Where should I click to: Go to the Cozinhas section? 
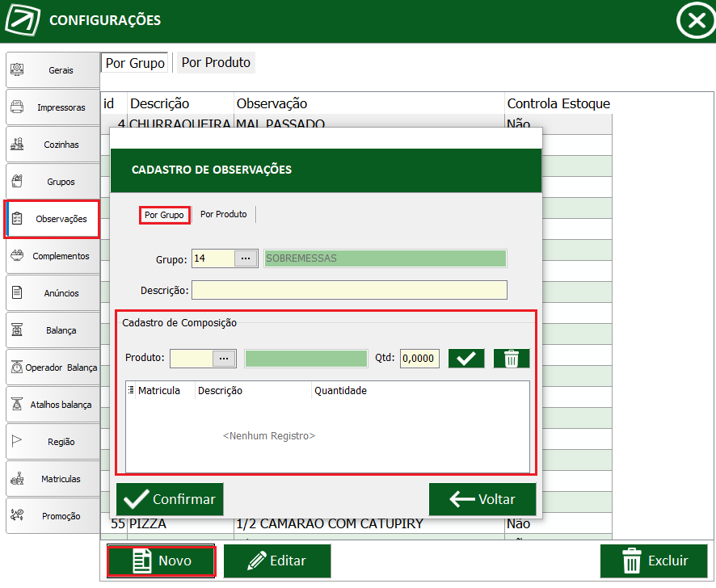(x=53, y=145)
